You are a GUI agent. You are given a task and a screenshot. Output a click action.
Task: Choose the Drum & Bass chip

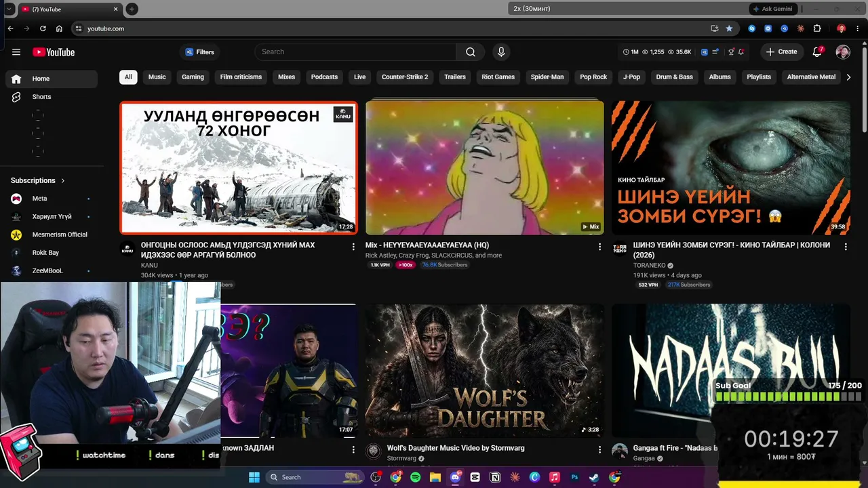coord(675,77)
